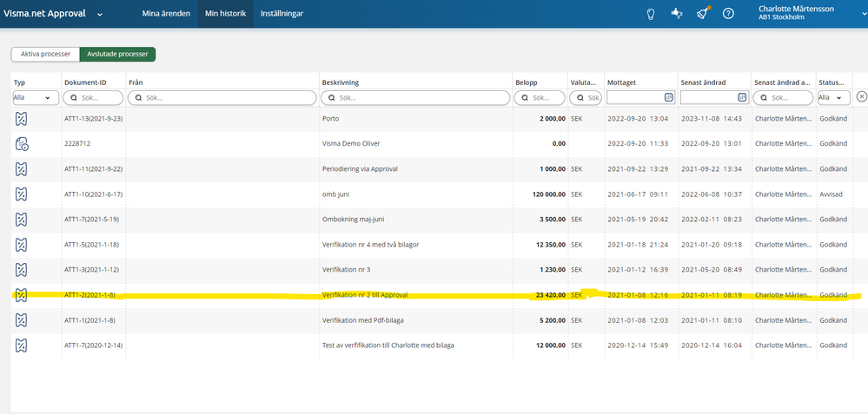Open the thumbs-up feedback icon
The image size is (868, 414).
pos(676,14)
